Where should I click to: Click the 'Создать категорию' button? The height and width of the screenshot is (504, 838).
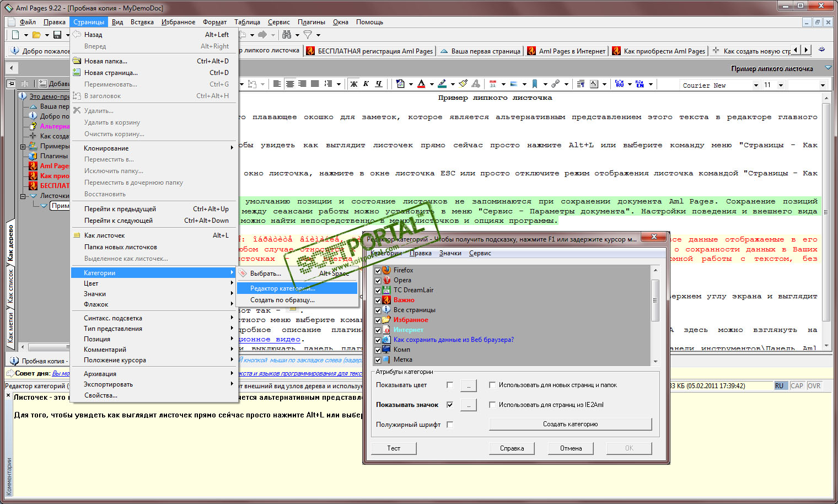(570, 424)
